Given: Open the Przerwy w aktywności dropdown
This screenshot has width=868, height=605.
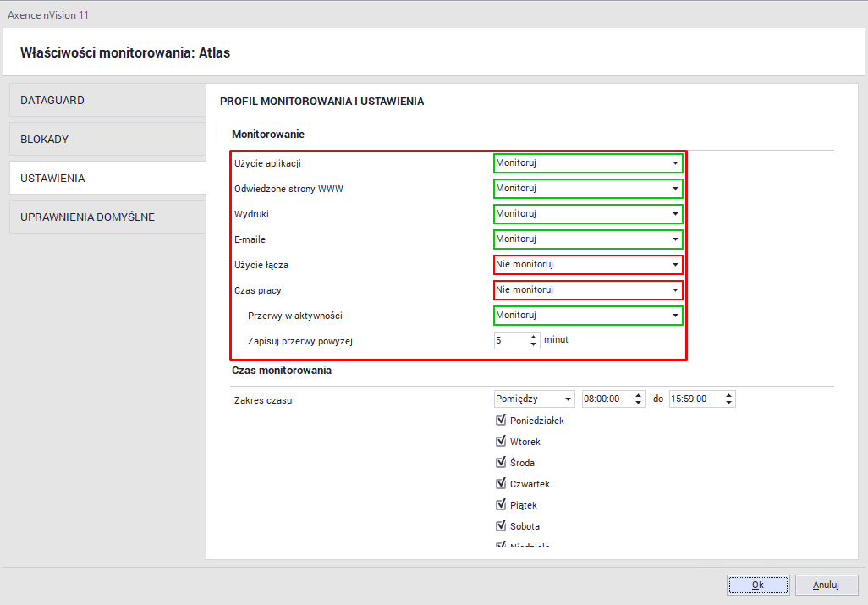Looking at the screenshot, I should 675,316.
